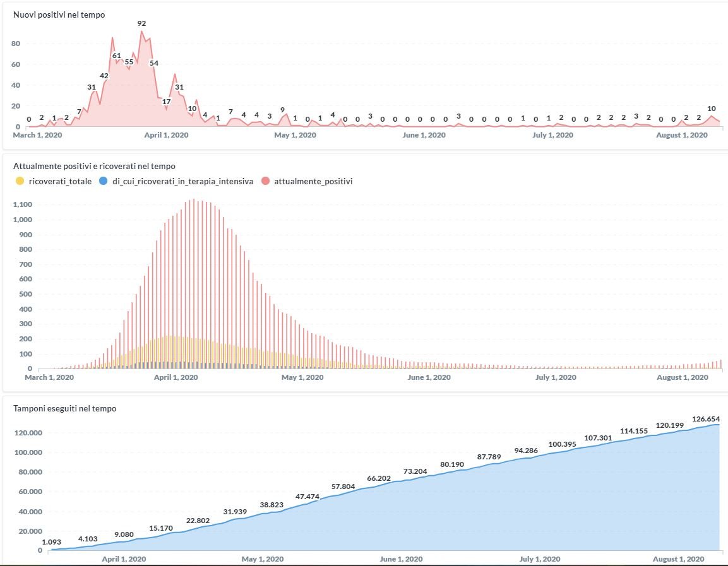Click the 1.093 starting data label

click(x=51, y=542)
